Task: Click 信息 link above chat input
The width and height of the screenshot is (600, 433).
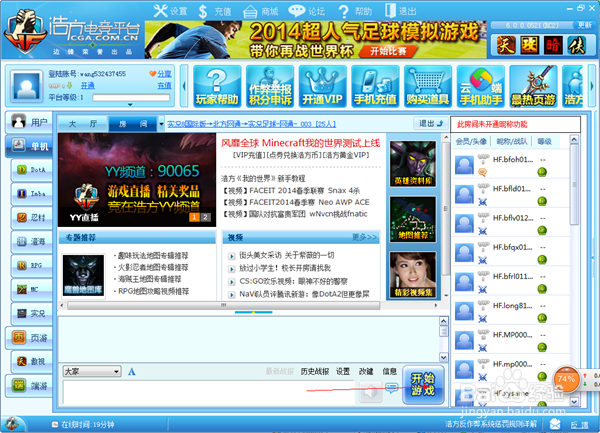Action: coord(390,371)
